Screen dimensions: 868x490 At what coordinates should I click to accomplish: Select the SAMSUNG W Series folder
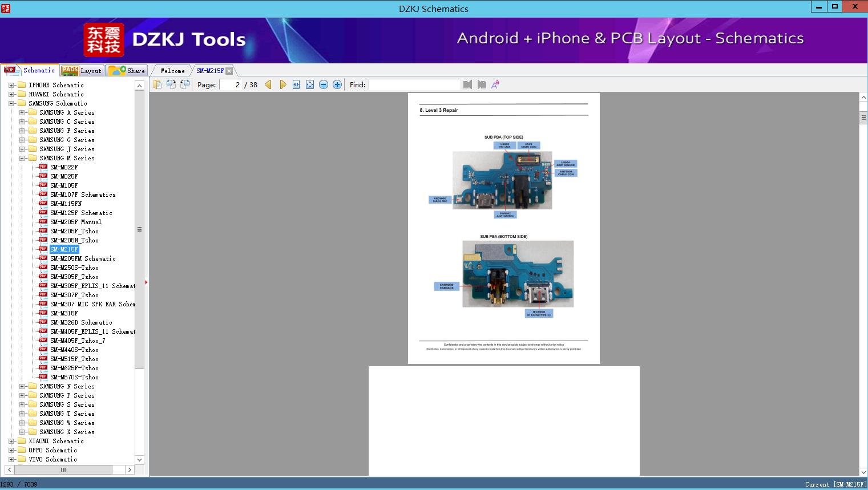(67, 423)
